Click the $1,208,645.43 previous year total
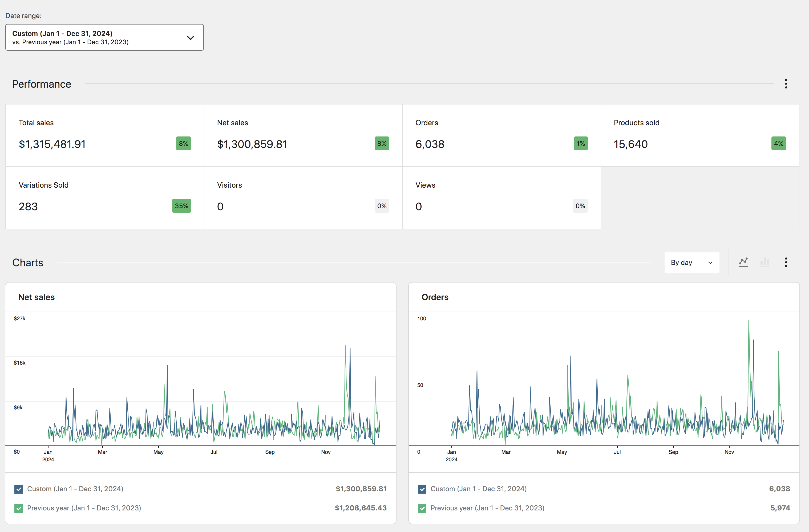The image size is (809, 532). click(x=361, y=508)
